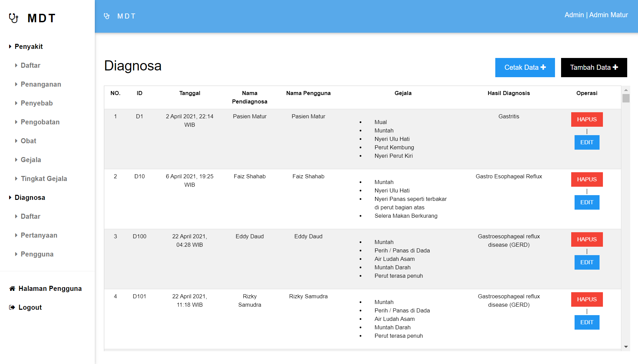This screenshot has height=364, width=638.
Task: Click the stethoscope icon in the blue header
Action: (107, 16)
